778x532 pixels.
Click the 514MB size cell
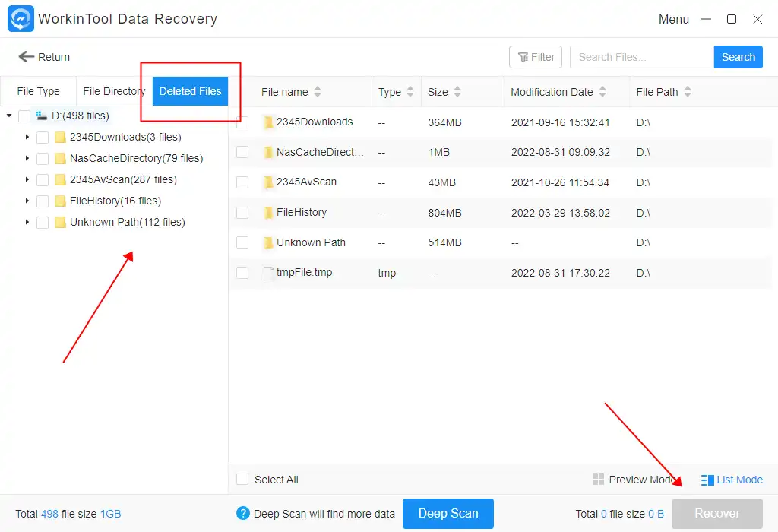point(444,242)
